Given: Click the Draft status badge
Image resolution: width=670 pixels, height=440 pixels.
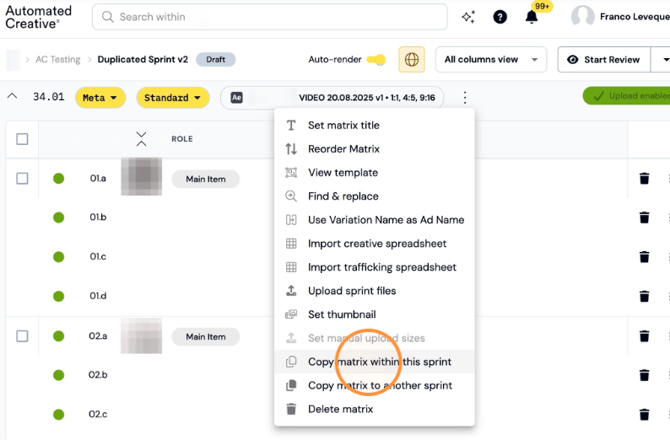Looking at the screenshot, I should [215, 59].
